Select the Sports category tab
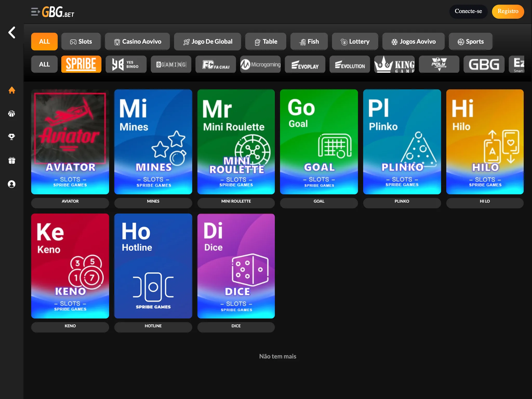The width and height of the screenshot is (532, 399). (x=470, y=42)
